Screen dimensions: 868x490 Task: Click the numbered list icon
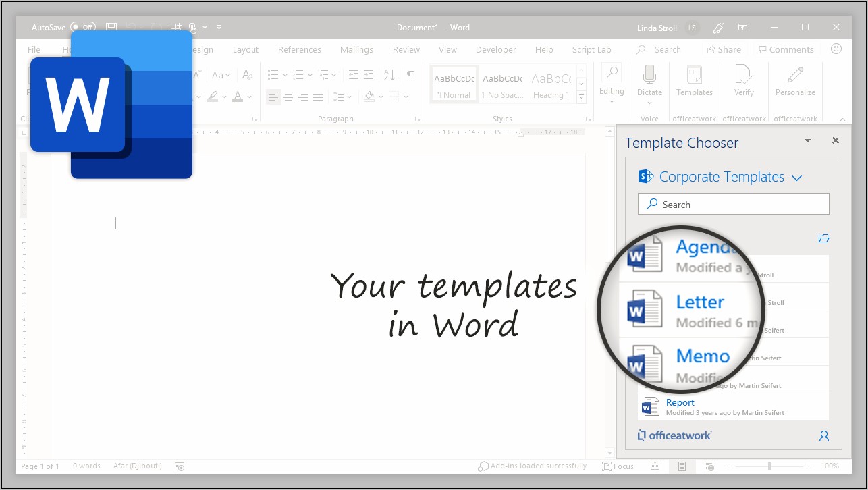298,75
